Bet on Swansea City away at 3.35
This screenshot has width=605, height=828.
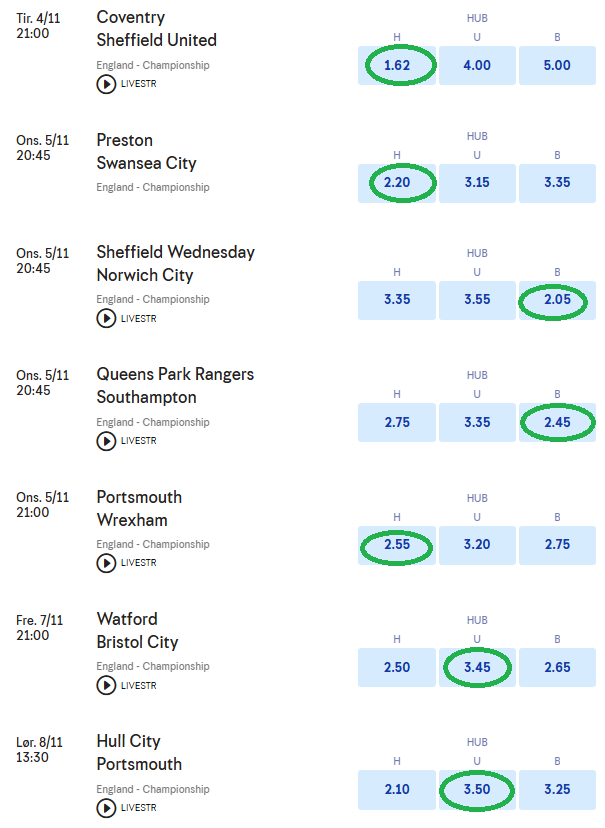click(557, 183)
